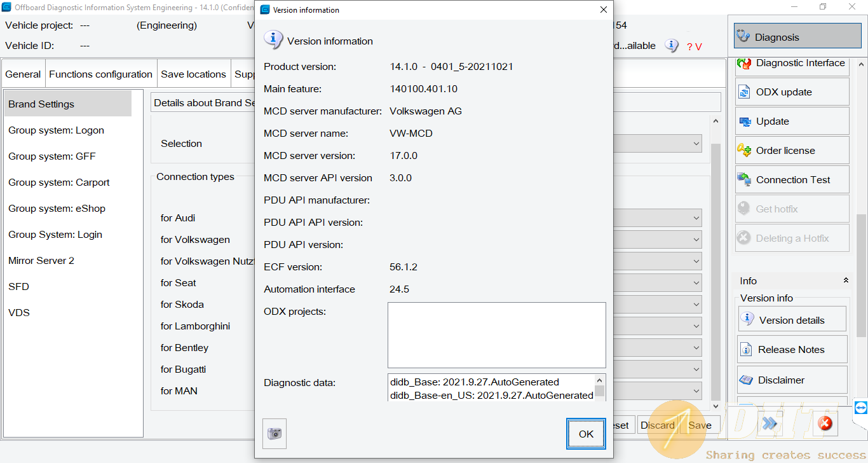This screenshot has width=868, height=463.
Task: Select Group system: GFF in list
Action: (52, 156)
